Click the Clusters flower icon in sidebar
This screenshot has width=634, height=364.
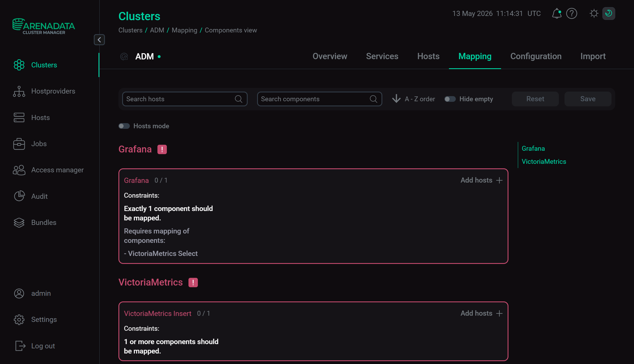pyautogui.click(x=19, y=65)
